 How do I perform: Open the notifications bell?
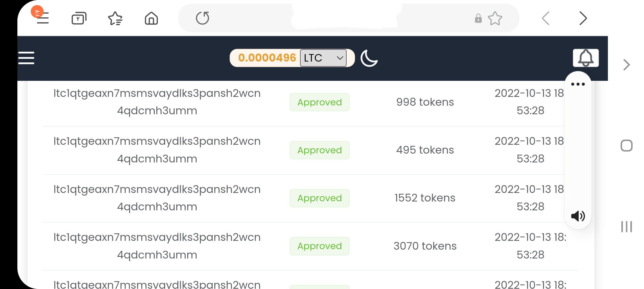click(586, 58)
